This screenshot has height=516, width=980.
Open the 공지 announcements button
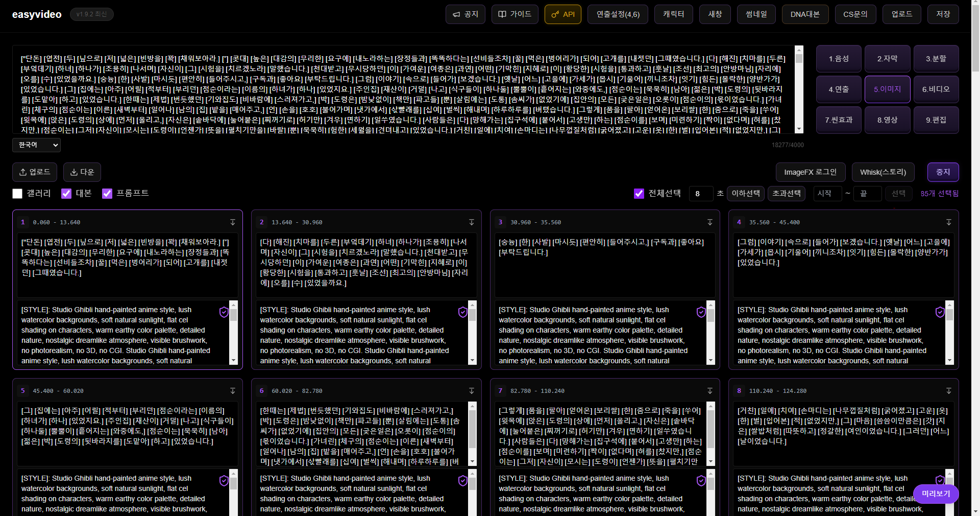pos(465,14)
